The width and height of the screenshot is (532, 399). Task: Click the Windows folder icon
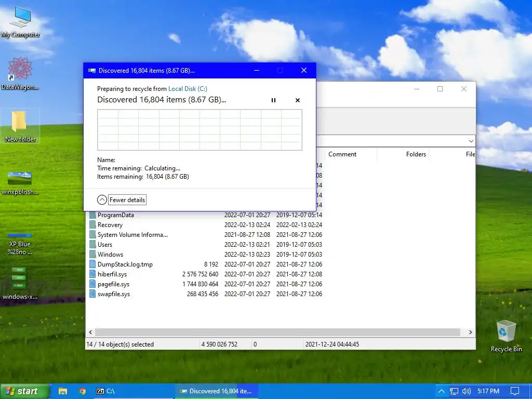point(92,254)
